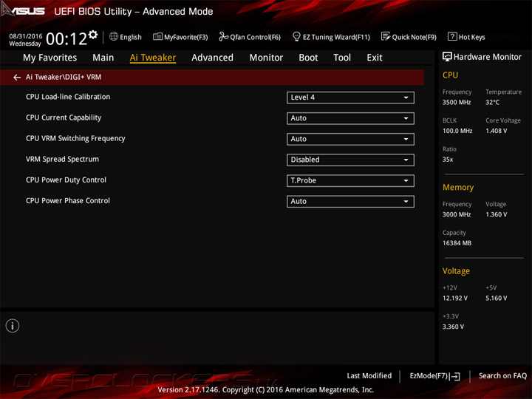Screen dimensions: 532x399
Task: Click the EzMode exit arrow icon
Action: (455, 376)
